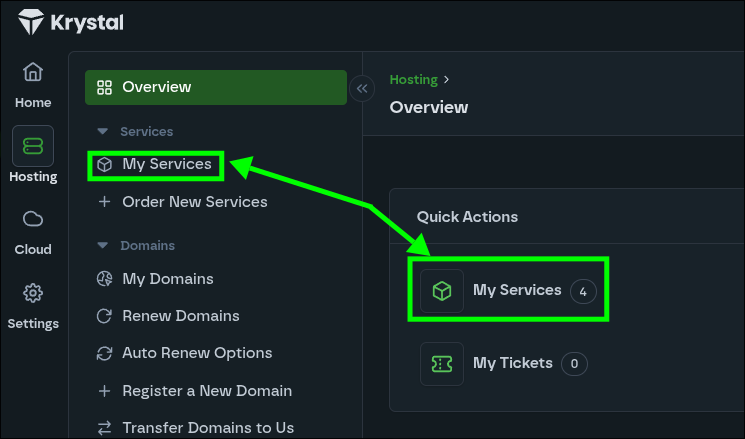Click the Krystal logo
Viewport: 745px width, 439px height.
(x=71, y=22)
